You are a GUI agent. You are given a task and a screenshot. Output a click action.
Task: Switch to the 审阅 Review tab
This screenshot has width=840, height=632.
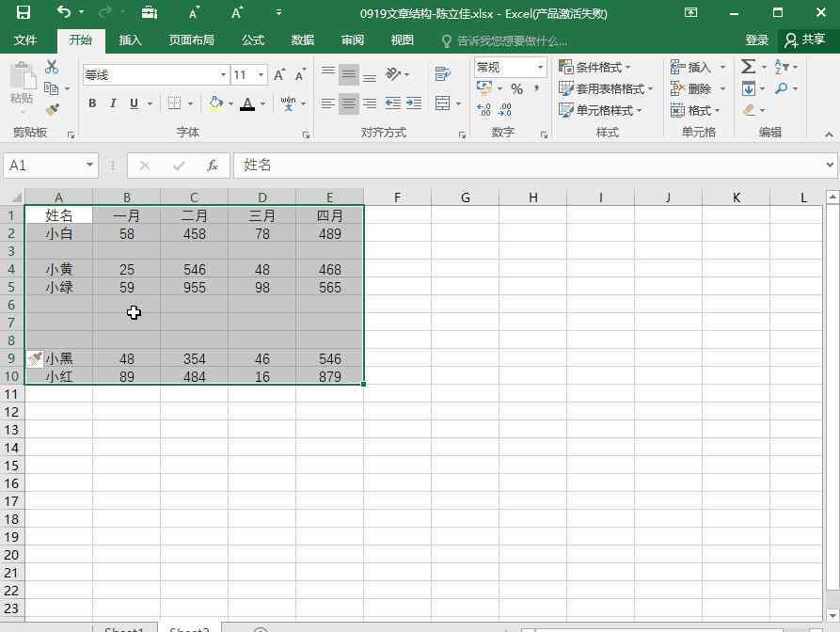[x=353, y=39]
